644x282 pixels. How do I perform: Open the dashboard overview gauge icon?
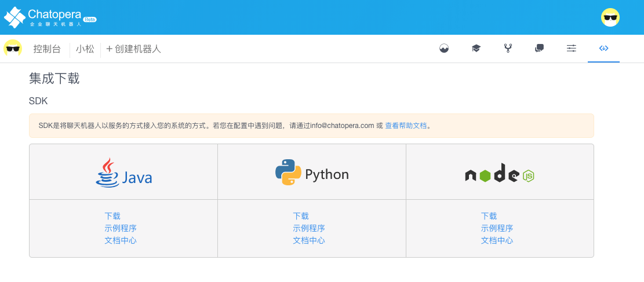click(x=444, y=49)
